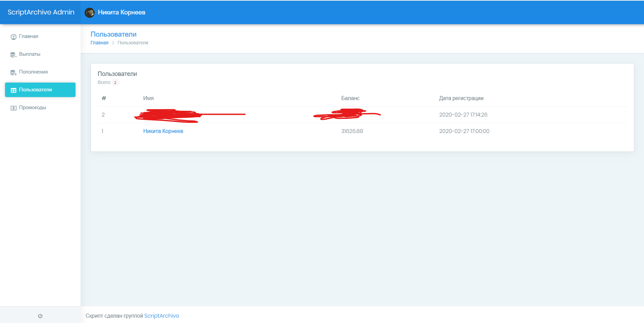Click the breadcrumb chevron separator
644x323 pixels.
coord(113,43)
